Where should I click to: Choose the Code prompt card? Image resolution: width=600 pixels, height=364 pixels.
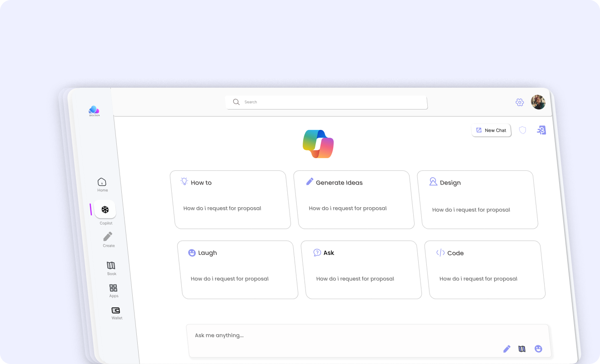click(x=485, y=269)
